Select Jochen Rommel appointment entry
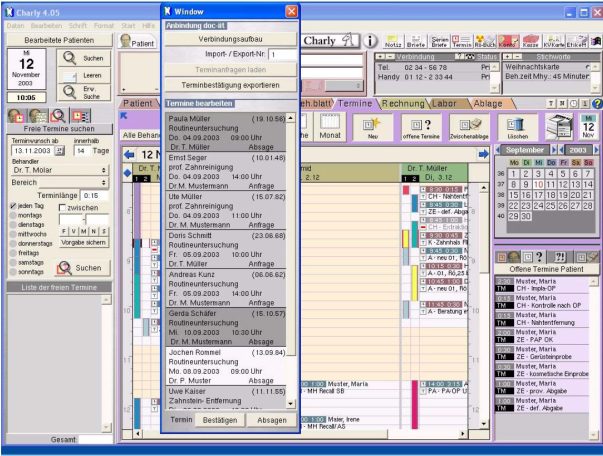This screenshot has width=603, height=456. tap(226, 366)
